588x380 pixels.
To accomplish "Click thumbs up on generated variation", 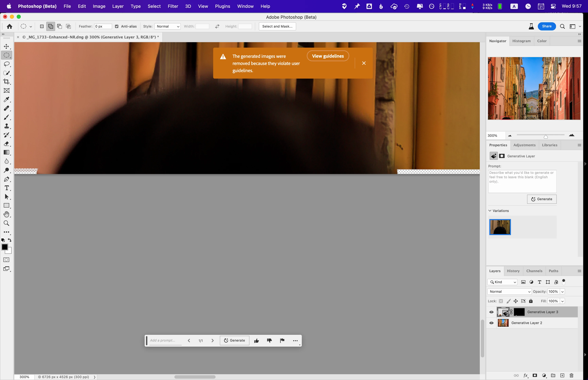I will tap(256, 341).
